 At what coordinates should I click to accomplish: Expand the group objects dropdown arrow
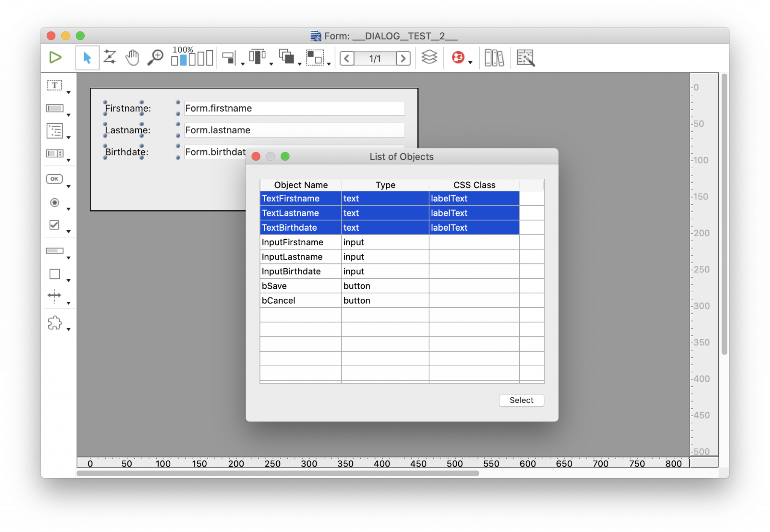329,64
